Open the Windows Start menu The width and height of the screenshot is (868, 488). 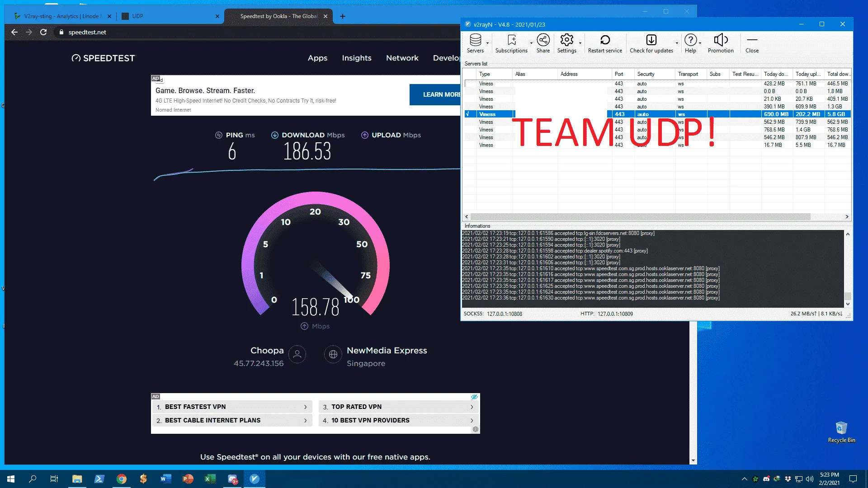tap(11, 479)
